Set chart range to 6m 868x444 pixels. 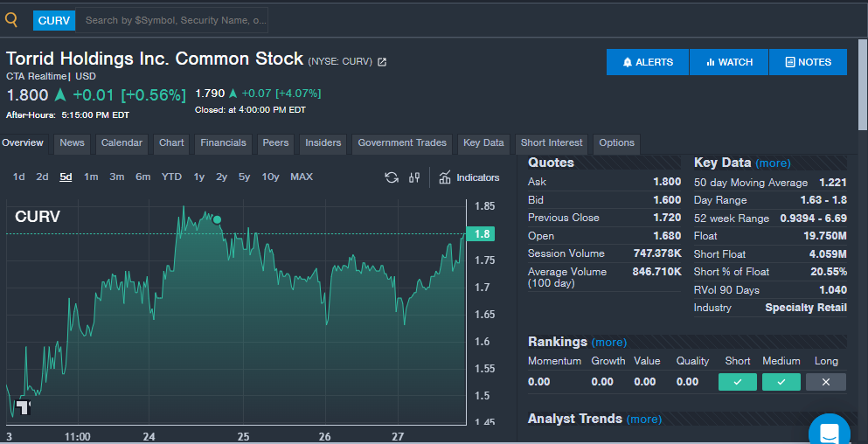[142, 177]
